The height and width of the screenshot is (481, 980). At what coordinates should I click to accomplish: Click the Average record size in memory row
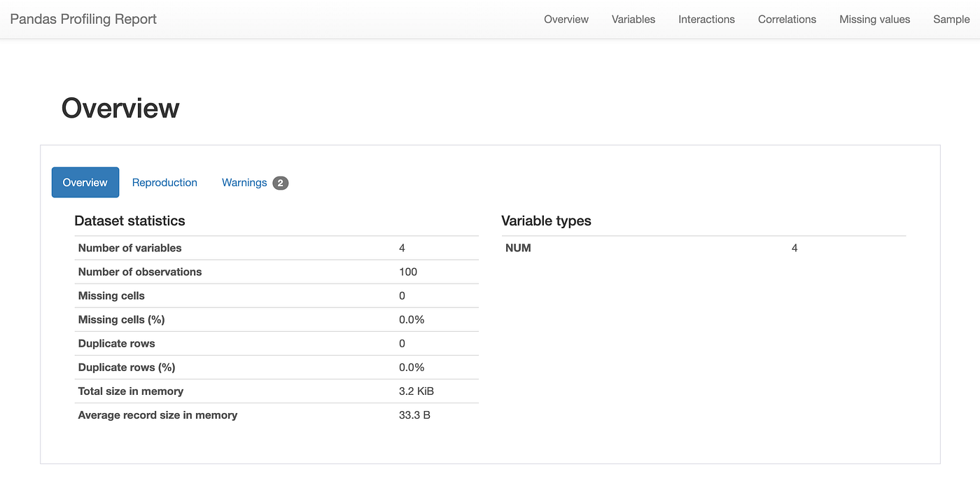[x=157, y=414]
